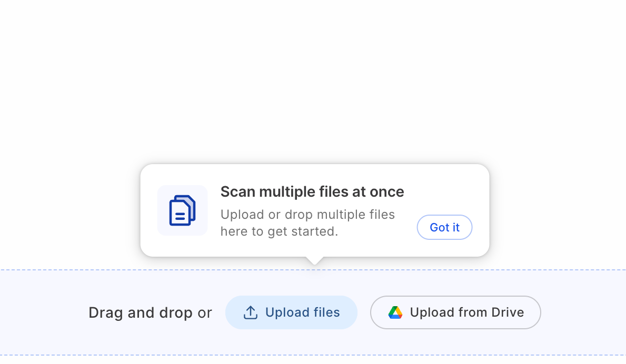626x364 pixels.
Task: Click the 'here to get started.' text line
Action: pyautogui.click(x=279, y=231)
